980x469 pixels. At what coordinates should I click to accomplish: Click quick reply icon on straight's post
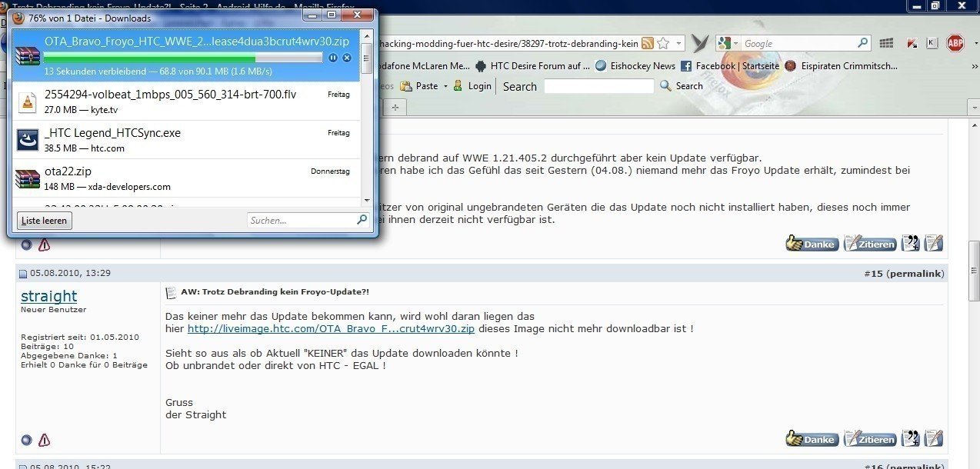(x=933, y=439)
